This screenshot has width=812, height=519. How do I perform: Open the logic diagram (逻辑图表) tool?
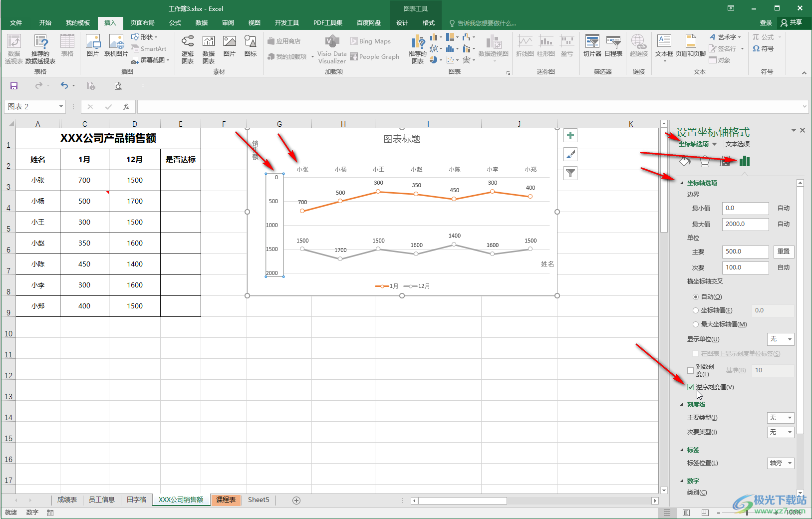click(188, 49)
